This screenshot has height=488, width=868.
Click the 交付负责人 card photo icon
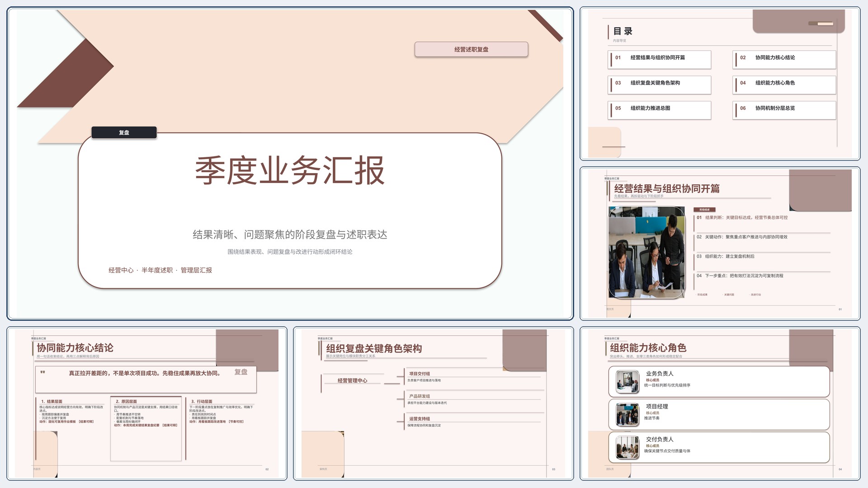627,447
